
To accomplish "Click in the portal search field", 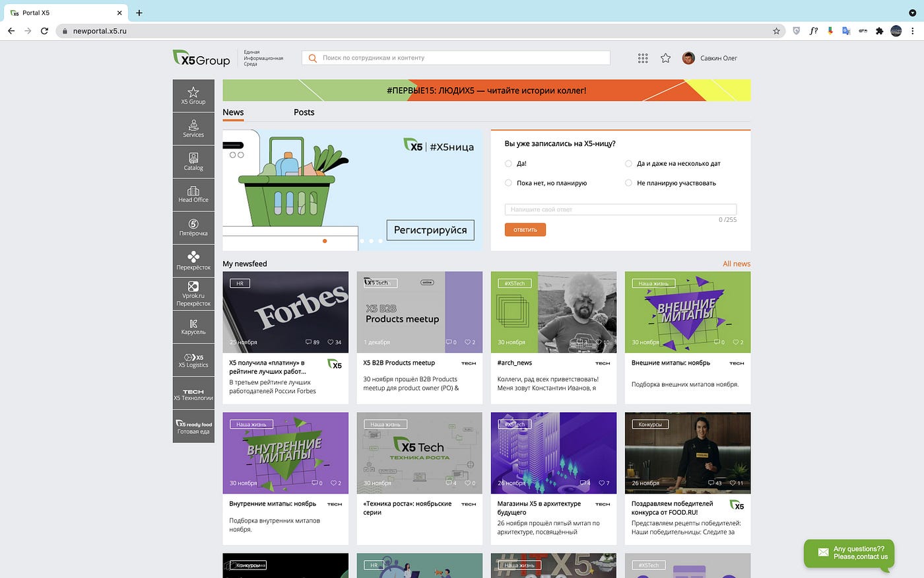I will click(456, 58).
